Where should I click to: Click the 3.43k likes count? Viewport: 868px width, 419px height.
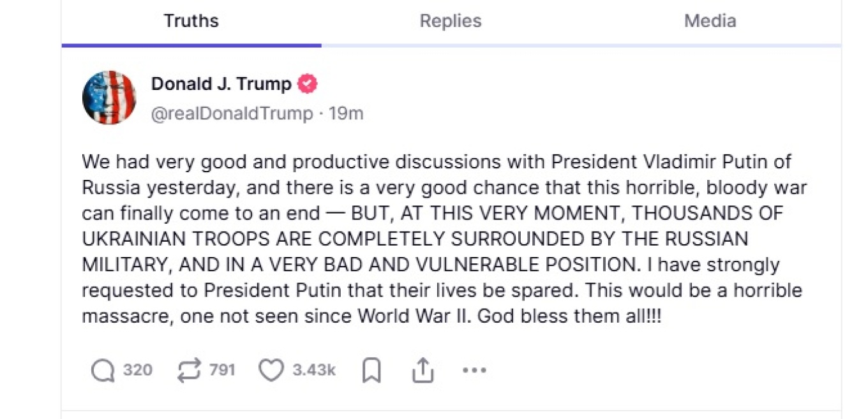314,370
